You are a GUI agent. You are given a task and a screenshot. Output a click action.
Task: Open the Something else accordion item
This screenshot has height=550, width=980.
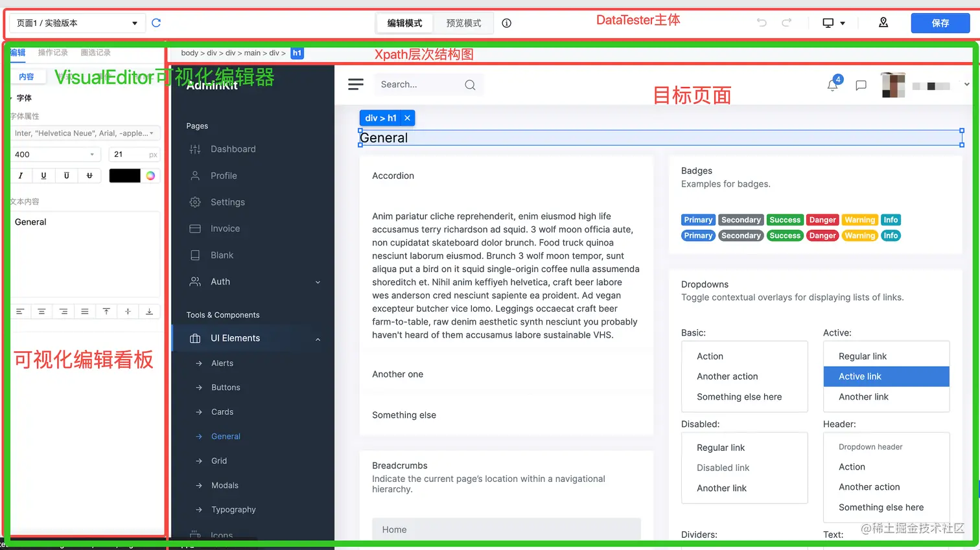pyautogui.click(x=404, y=415)
